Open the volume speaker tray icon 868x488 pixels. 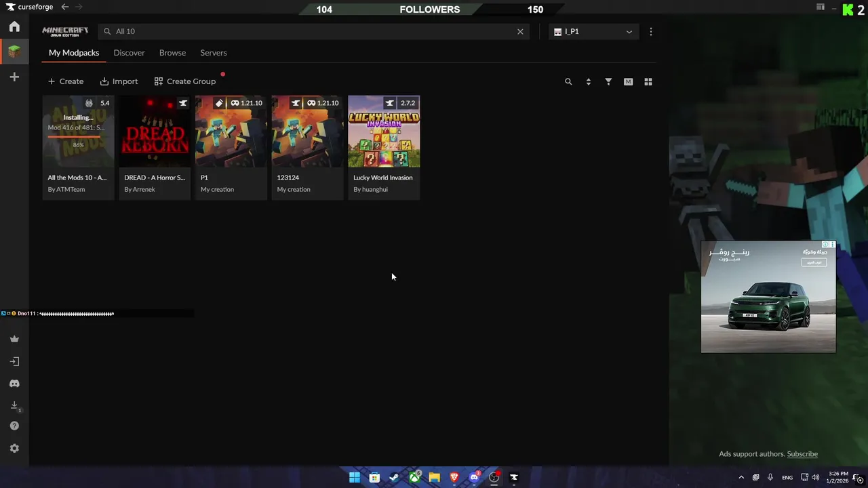click(816, 477)
